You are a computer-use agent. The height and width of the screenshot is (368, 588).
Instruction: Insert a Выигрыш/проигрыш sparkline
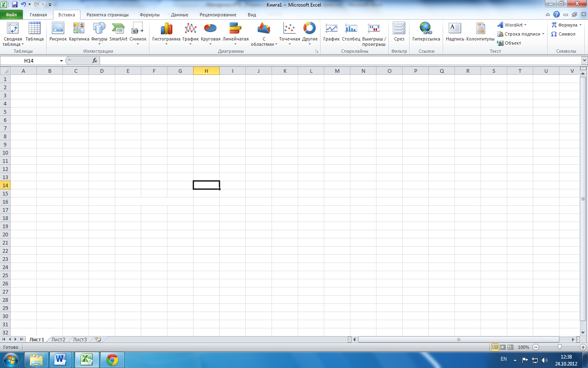[x=374, y=34]
